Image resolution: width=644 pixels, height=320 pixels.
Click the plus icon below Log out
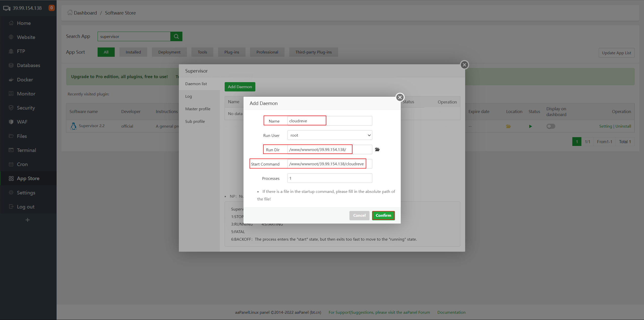pyautogui.click(x=28, y=220)
